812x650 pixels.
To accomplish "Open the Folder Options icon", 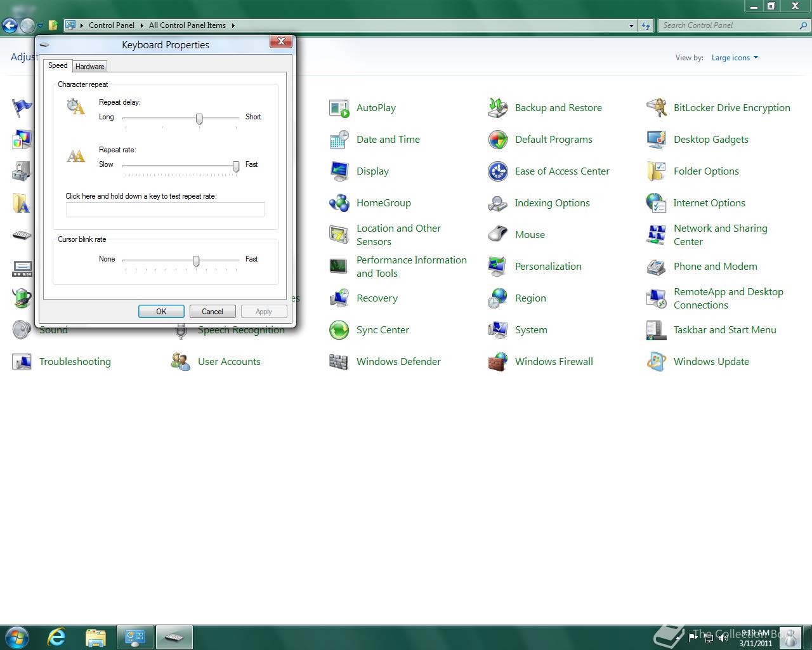I will (657, 171).
